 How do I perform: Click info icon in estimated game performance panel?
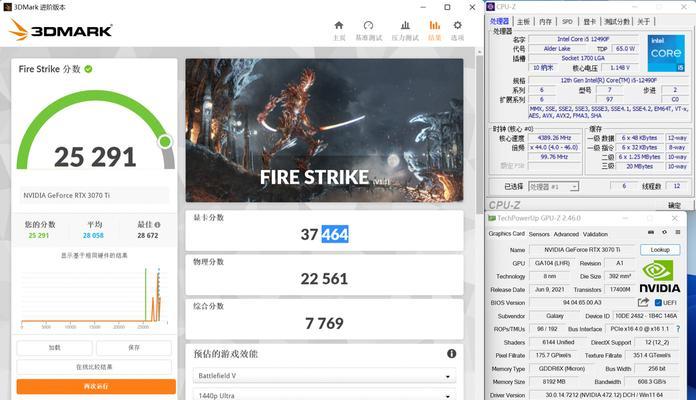tap(451, 353)
